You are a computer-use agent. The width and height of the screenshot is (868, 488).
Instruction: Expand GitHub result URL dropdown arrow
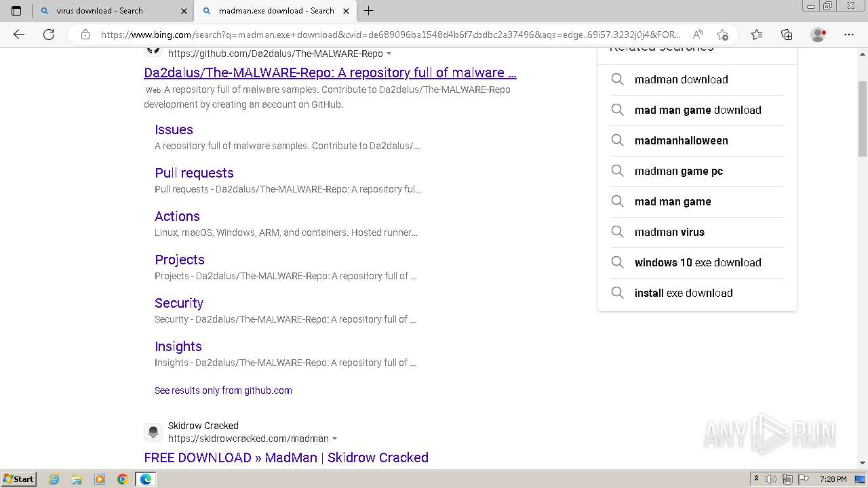[x=389, y=54]
